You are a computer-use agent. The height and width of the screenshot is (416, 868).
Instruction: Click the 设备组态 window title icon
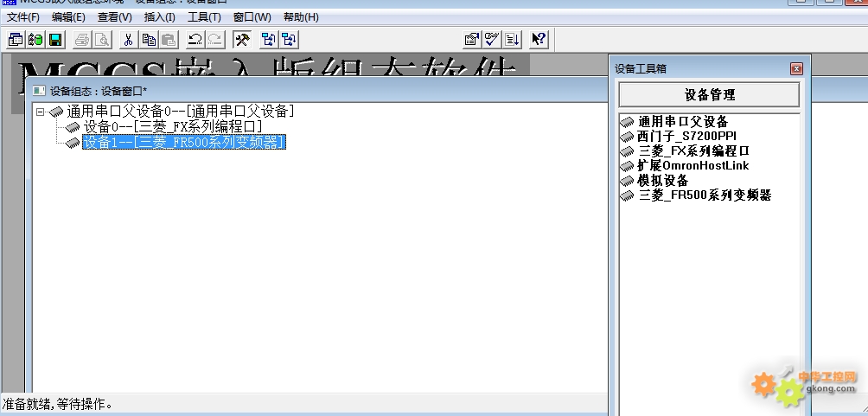39,91
